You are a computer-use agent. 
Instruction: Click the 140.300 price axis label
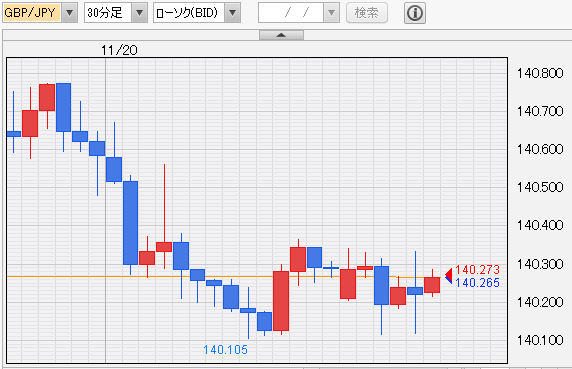coord(540,264)
